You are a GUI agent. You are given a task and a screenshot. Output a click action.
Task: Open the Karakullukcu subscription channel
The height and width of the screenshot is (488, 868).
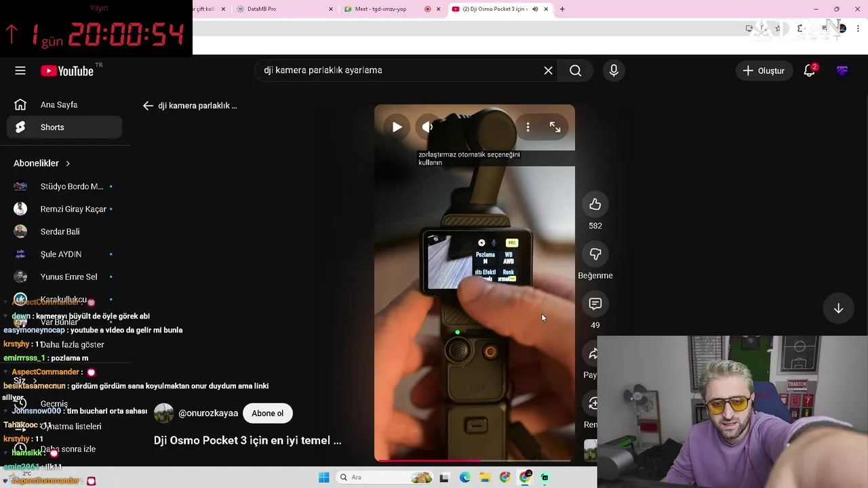[x=64, y=300]
